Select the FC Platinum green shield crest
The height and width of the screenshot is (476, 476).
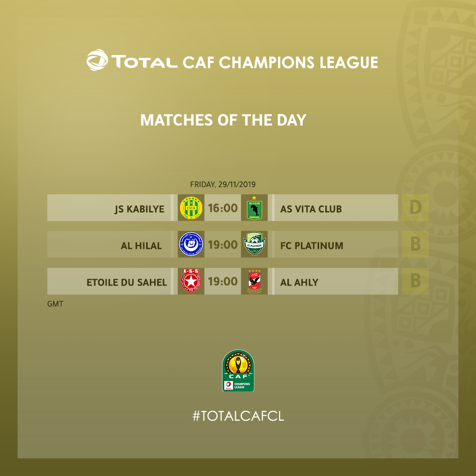coord(254,244)
